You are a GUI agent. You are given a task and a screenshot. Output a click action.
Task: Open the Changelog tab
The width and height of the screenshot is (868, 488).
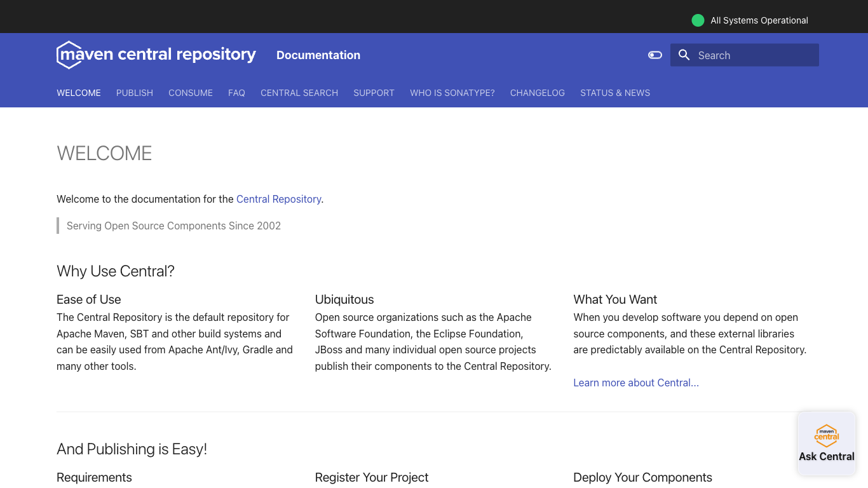tap(538, 93)
